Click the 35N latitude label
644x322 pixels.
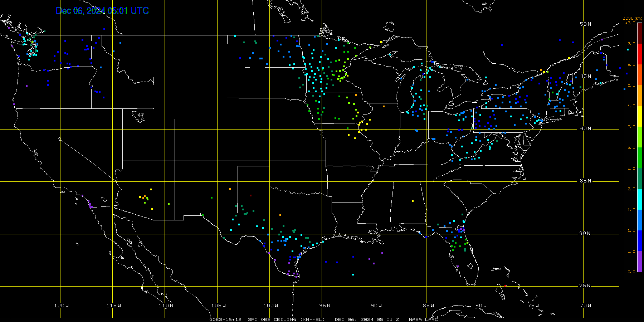pyautogui.click(x=586, y=181)
